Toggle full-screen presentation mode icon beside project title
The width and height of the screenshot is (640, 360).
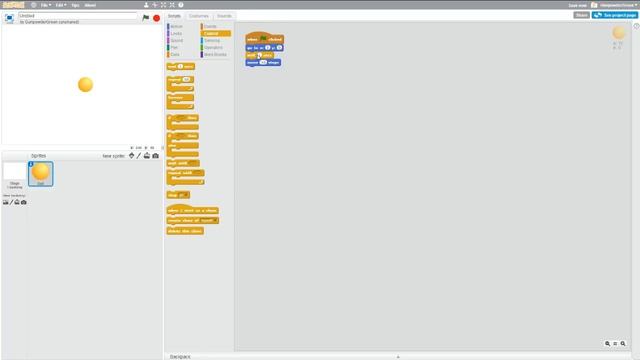[x=9, y=18]
